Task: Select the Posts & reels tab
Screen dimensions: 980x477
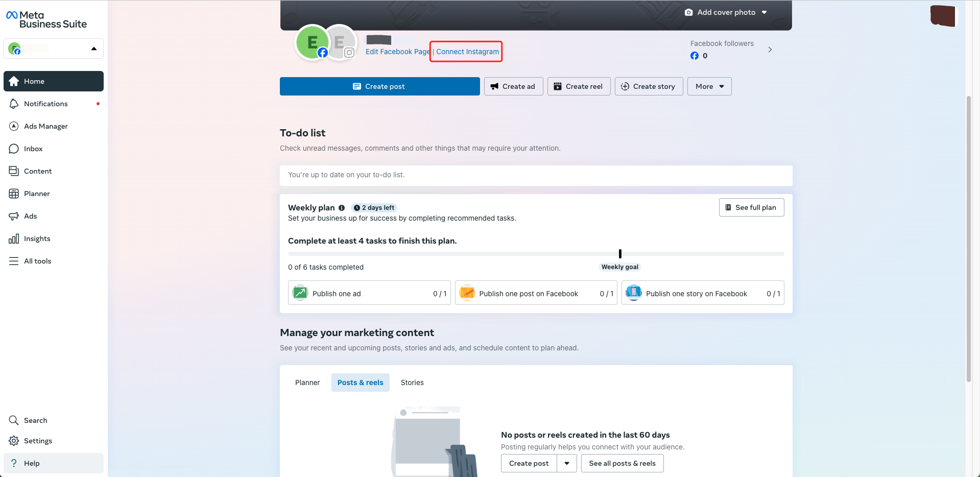Action: coord(361,383)
